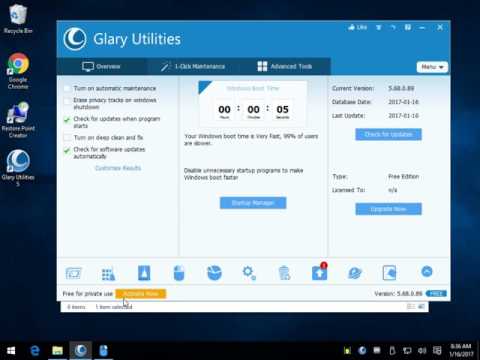Open File Explorer from the taskbar

point(57,350)
